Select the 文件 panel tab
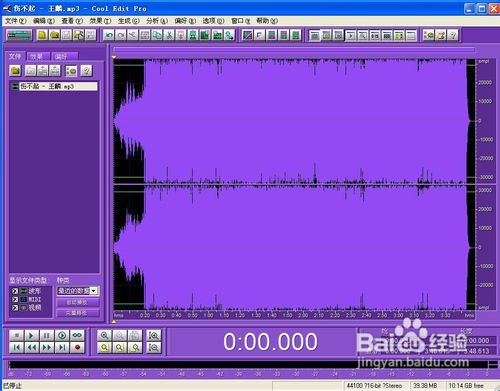 15,56
